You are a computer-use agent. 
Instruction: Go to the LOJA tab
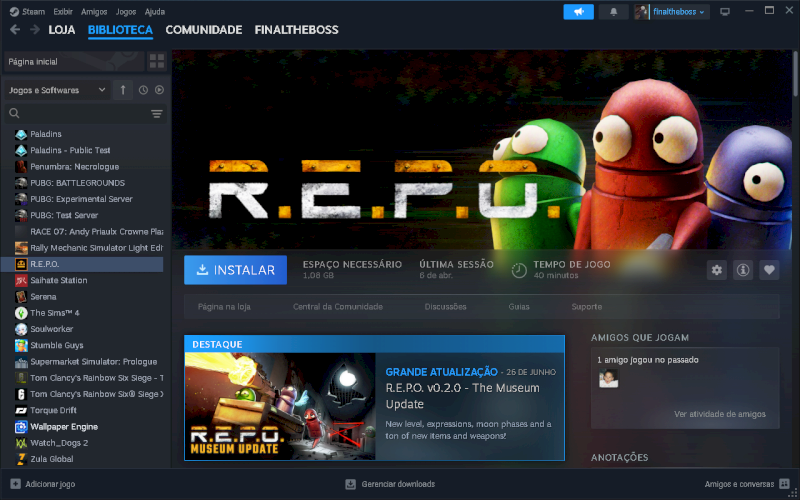pyautogui.click(x=62, y=30)
